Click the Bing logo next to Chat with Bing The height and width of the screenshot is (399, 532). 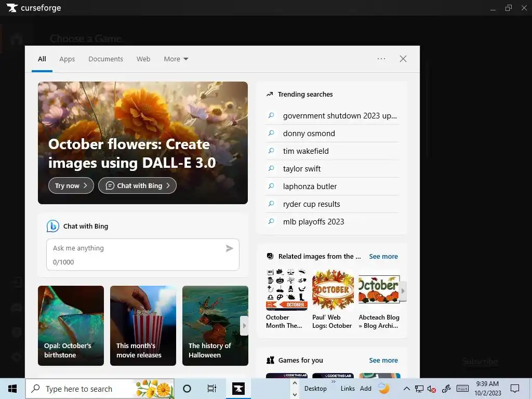pyautogui.click(x=52, y=226)
